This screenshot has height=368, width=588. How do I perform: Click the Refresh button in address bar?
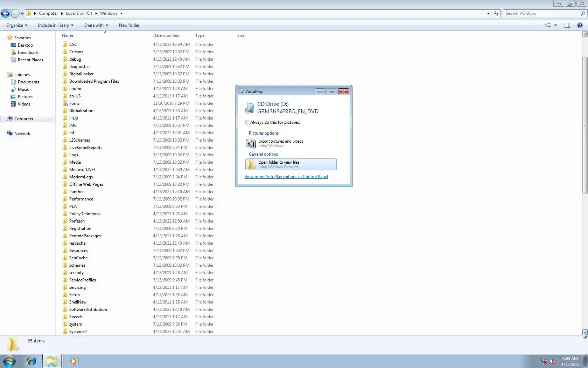coord(496,13)
